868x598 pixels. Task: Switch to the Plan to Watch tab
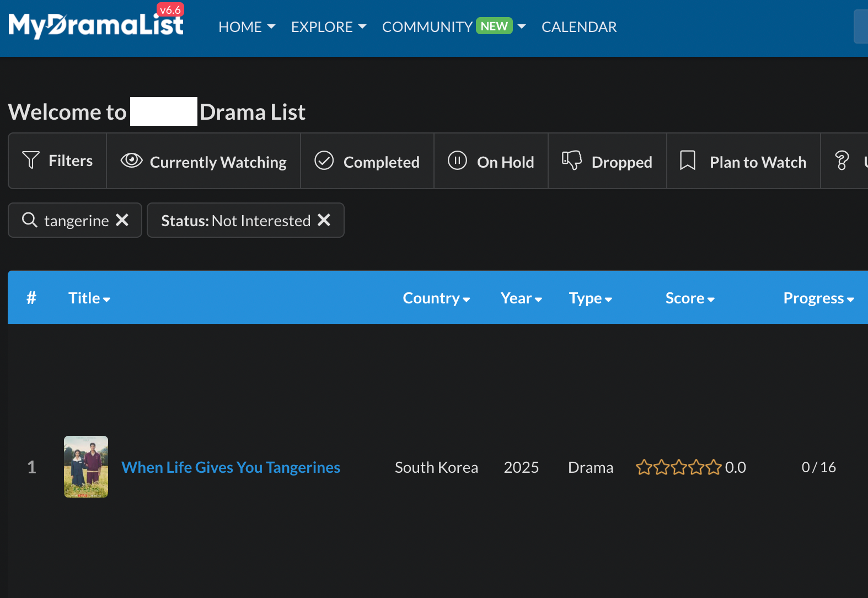pyautogui.click(x=743, y=161)
